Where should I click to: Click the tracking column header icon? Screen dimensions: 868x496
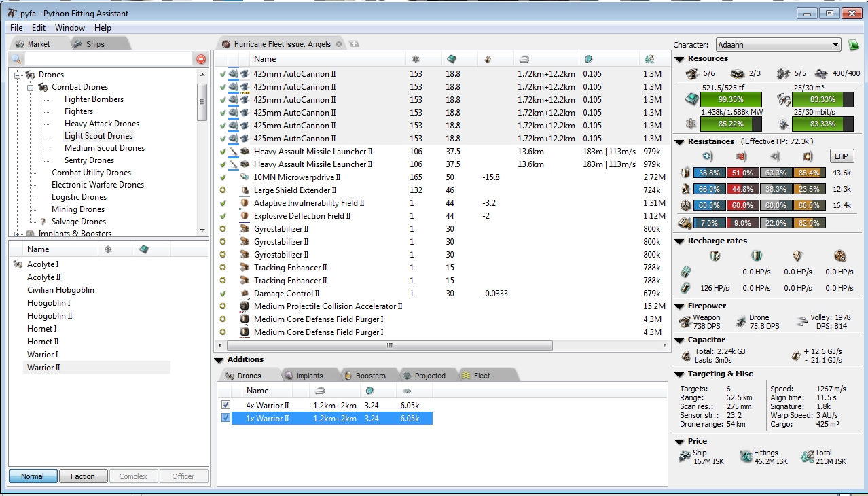(588, 59)
